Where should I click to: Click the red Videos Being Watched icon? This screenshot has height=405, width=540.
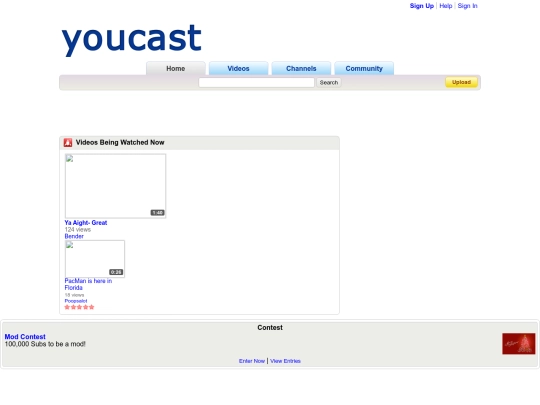pos(68,143)
